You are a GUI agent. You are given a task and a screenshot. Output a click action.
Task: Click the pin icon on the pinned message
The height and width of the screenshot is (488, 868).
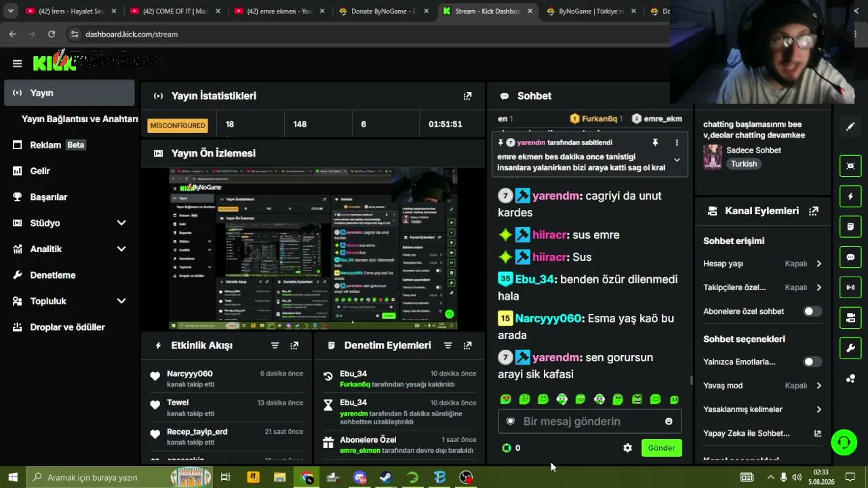pyautogui.click(x=655, y=143)
